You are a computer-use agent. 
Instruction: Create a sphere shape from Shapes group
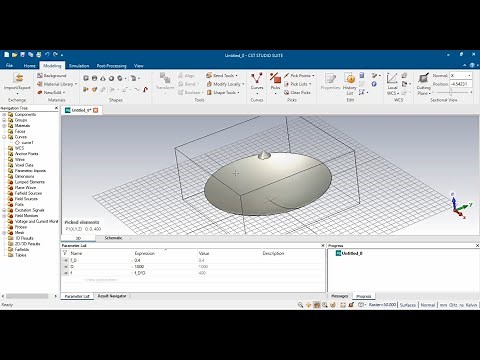(111, 78)
